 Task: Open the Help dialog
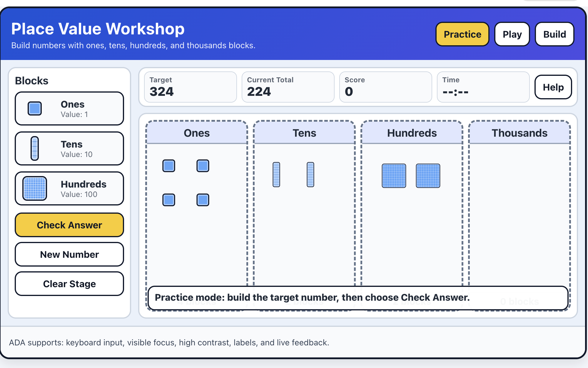(x=553, y=87)
